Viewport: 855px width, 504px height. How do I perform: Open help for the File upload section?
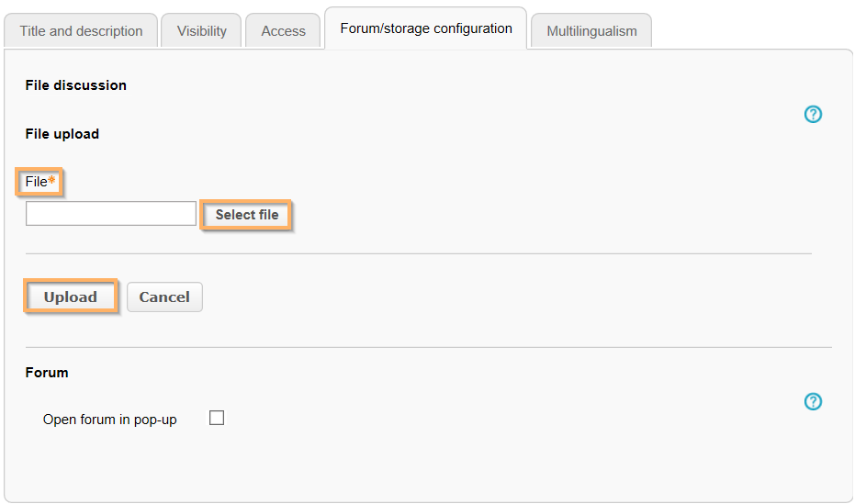tap(813, 115)
